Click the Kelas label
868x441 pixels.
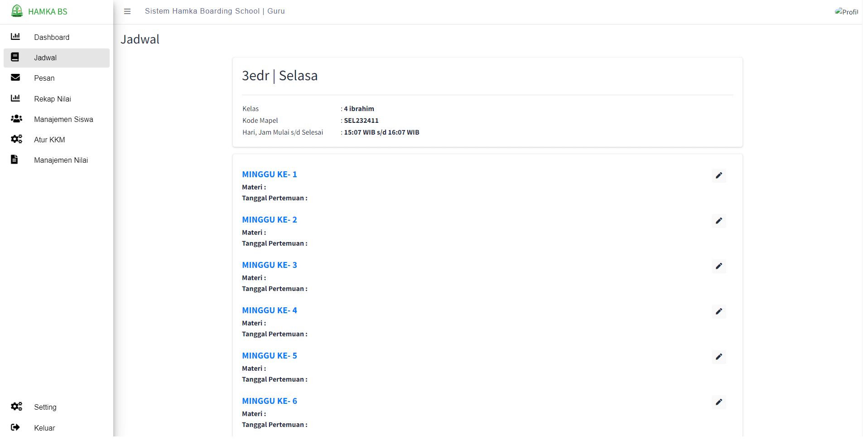tap(251, 109)
